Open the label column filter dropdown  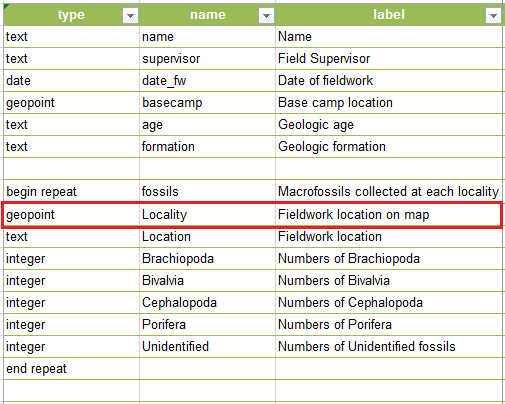pos(493,16)
